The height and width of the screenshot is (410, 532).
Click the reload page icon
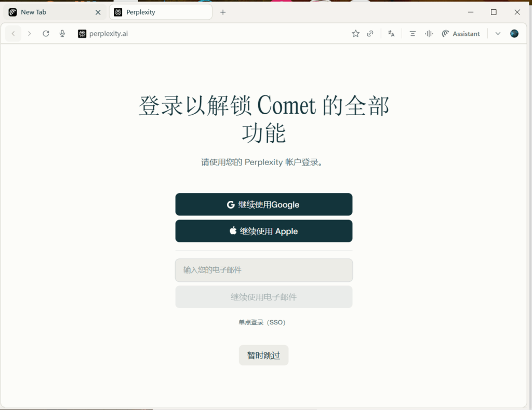[46, 34]
